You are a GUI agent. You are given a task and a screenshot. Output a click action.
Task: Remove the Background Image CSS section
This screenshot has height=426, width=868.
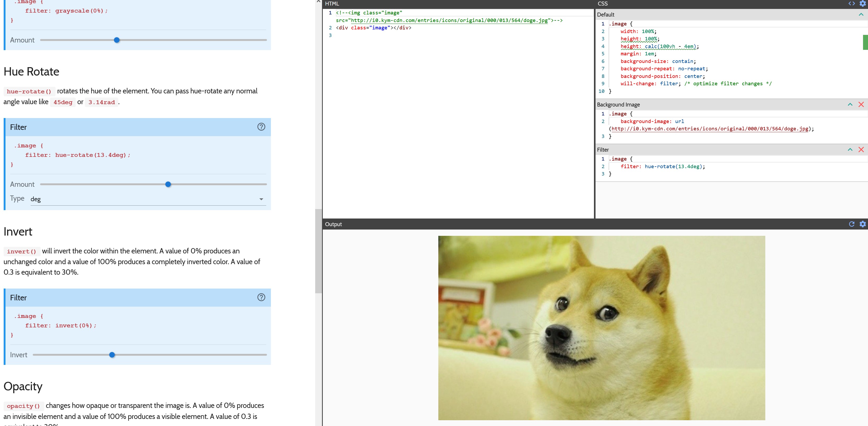861,105
